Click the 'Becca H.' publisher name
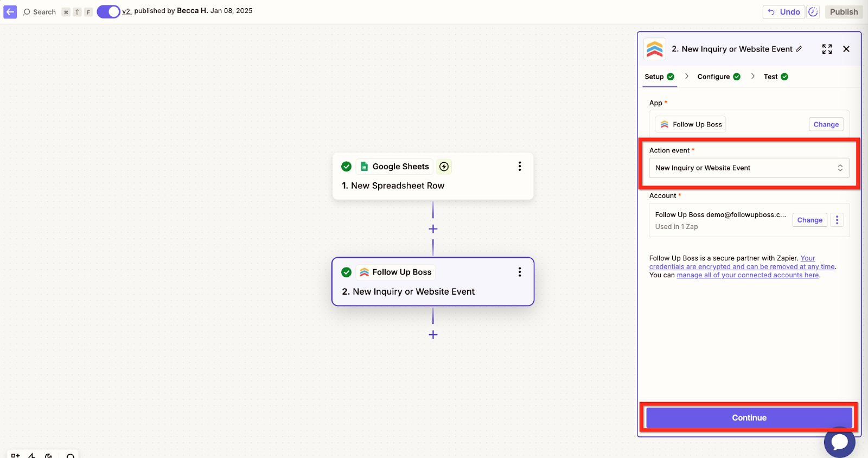This screenshot has height=458, width=868. pyautogui.click(x=192, y=11)
